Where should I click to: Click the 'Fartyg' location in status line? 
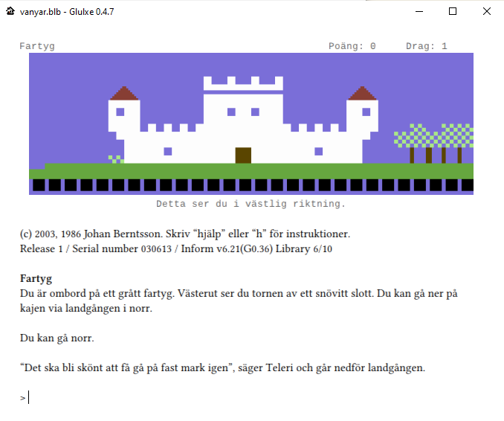point(37,46)
